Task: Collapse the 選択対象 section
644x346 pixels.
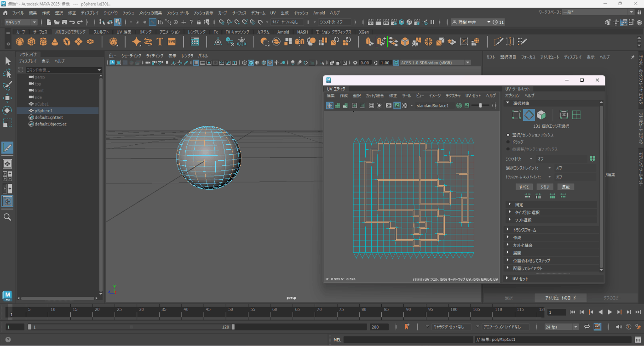Action: pyautogui.click(x=552, y=103)
